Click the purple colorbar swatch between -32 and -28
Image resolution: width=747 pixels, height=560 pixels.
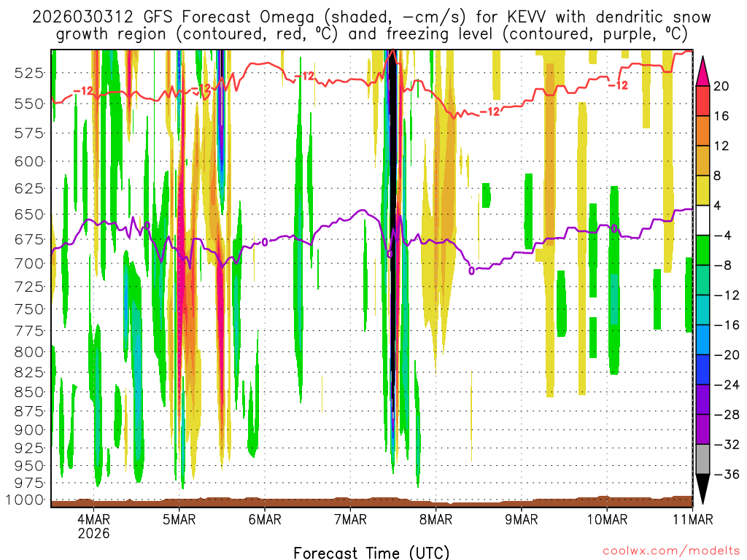tap(703, 429)
